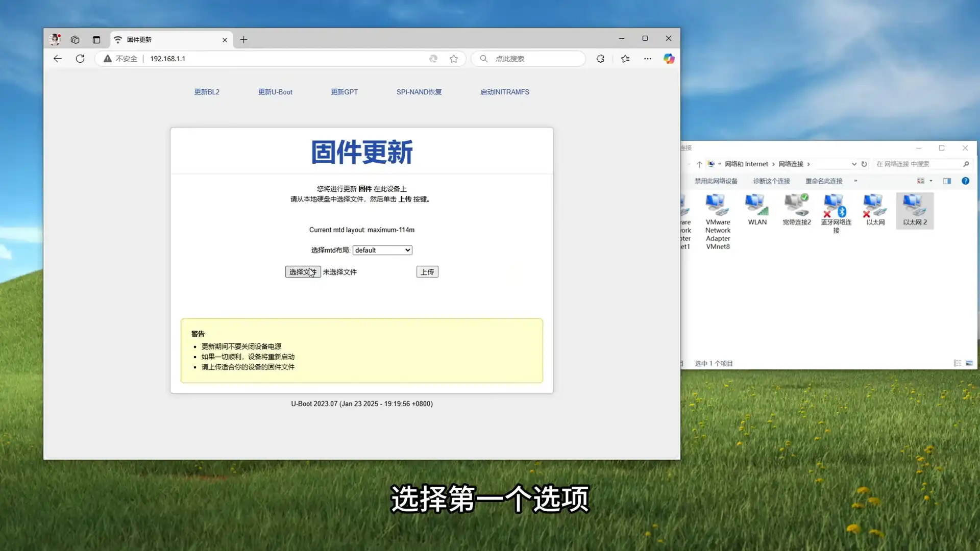Open the 选择mtd布局 default dropdown
Viewport: 980px width, 551px height.
click(x=382, y=250)
